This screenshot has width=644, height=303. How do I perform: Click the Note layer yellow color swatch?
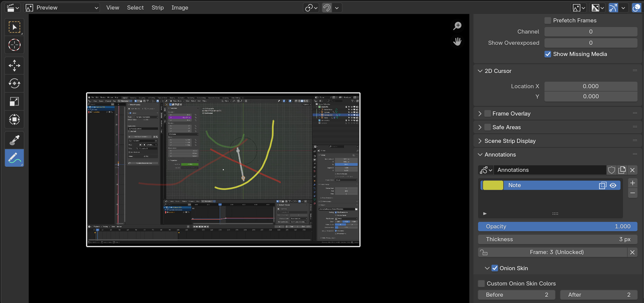click(x=493, y=185)
